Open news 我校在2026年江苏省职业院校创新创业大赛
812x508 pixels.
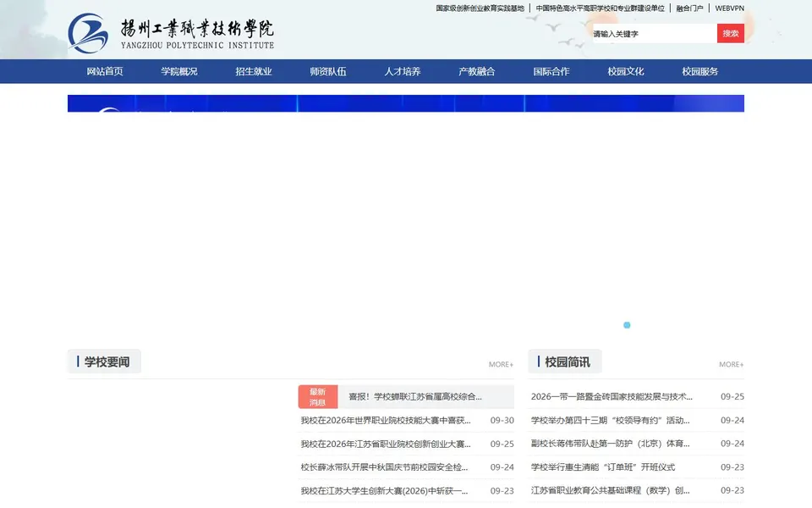(x=386, y=444)
